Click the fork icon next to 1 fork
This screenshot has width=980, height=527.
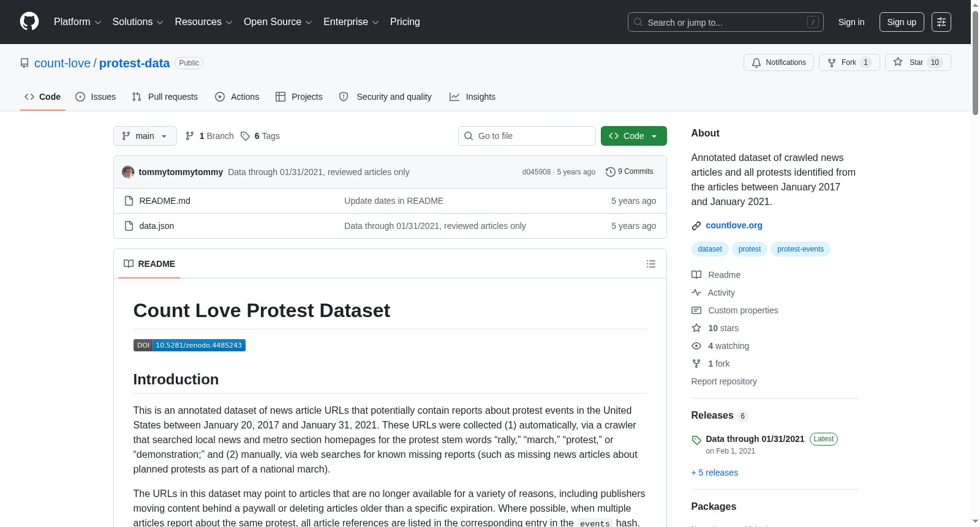696,364
